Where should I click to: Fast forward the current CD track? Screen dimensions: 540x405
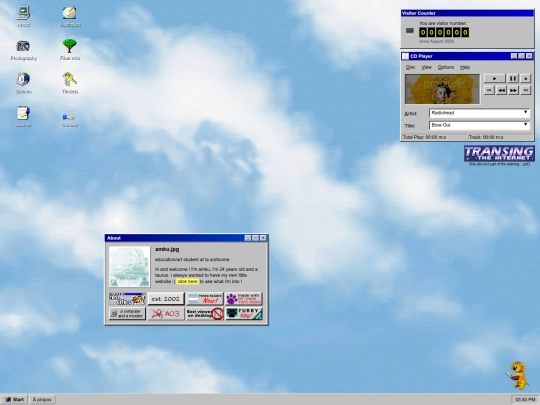pyautogui.click(x=513, y=90)
